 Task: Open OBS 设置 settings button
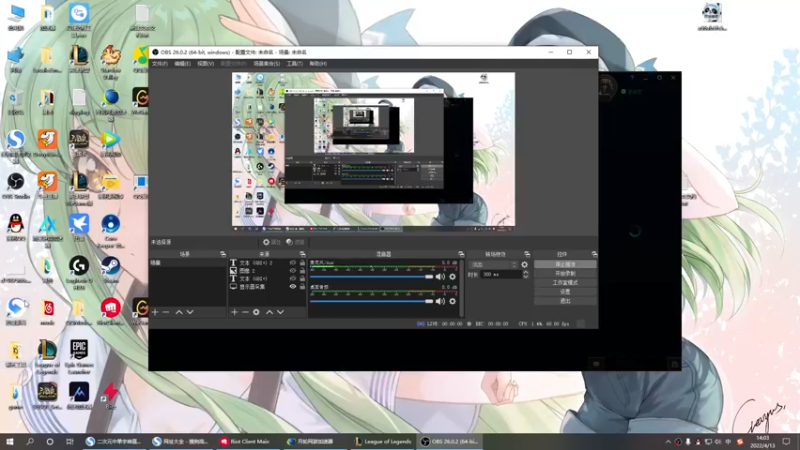[565, 292]
